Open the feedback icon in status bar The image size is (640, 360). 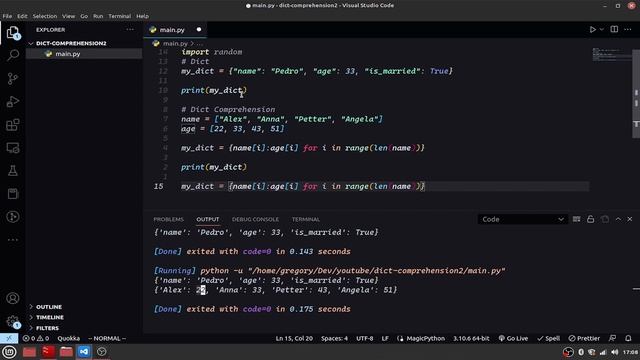pyautogui.click(x=612, y=338)
